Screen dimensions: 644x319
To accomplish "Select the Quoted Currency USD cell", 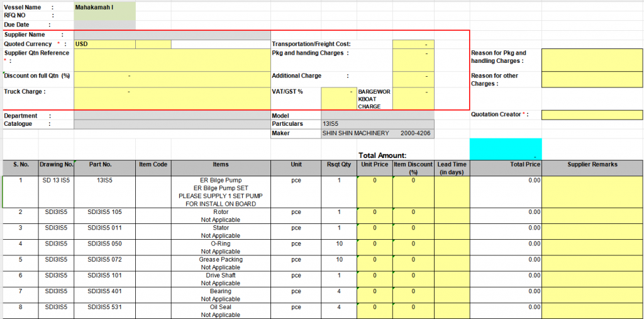I will pyautogui.click(x=104, y=44).
